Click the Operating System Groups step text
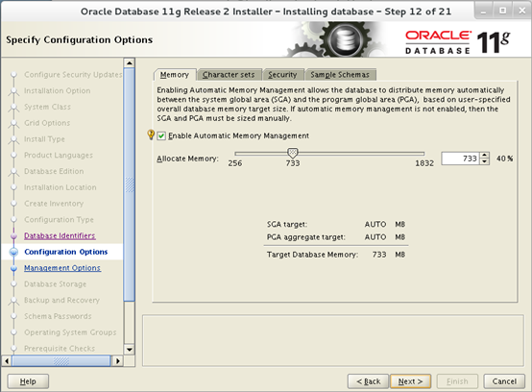The image size is (532, 392). click(x=70, y=332)
